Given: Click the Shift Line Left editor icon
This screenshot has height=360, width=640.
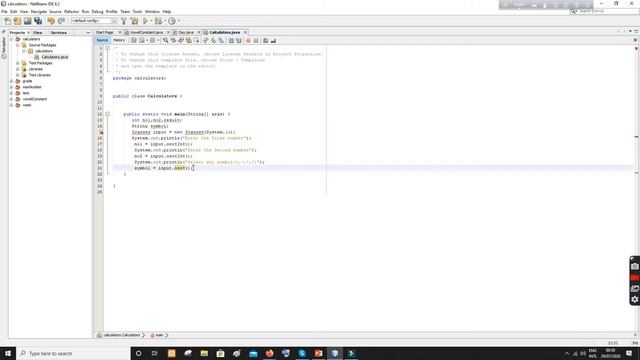Looking at the screenshot, I should click(231, 40).
